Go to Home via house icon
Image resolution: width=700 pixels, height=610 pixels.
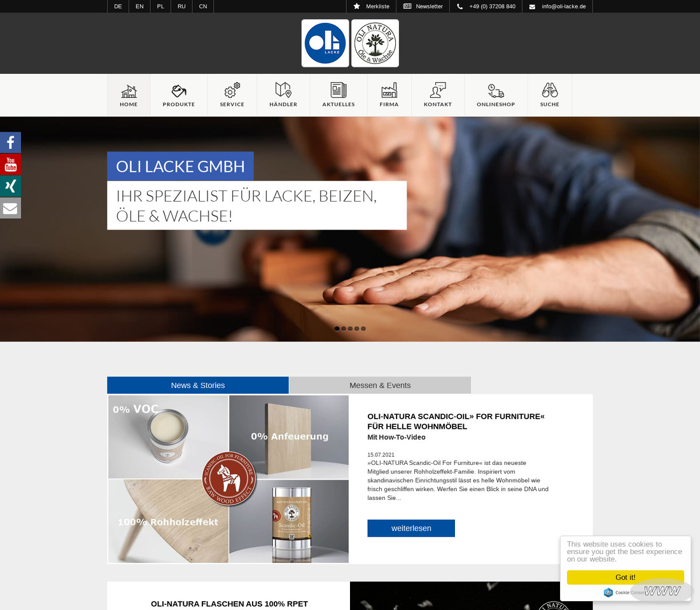[129, 95]
